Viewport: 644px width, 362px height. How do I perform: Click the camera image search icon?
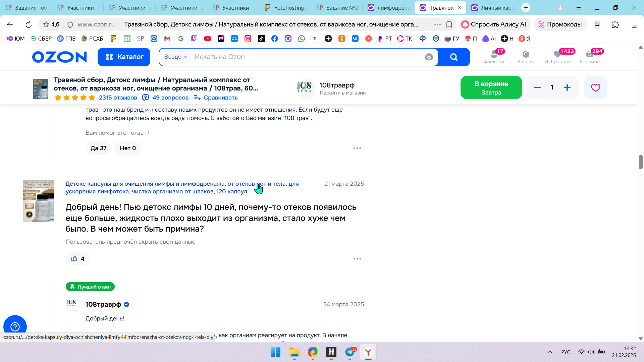(x=429, y=57)
